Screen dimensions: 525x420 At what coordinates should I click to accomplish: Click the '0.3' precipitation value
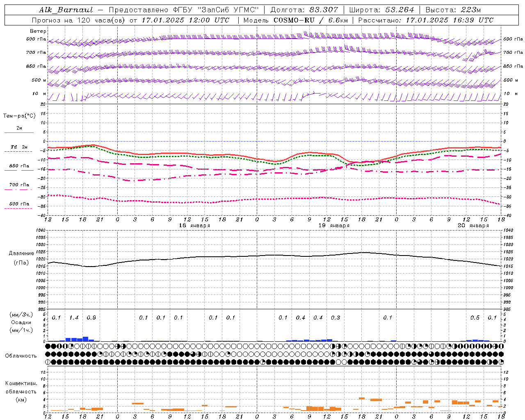coord(336,318)
